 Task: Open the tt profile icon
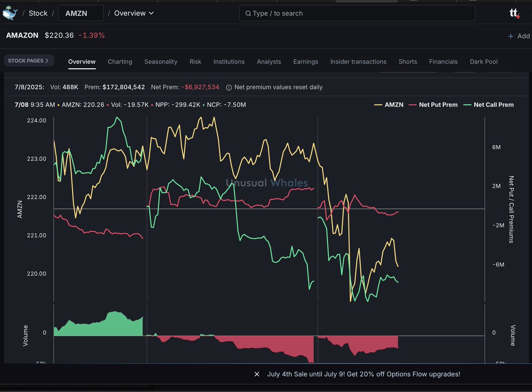click(514, 13)
